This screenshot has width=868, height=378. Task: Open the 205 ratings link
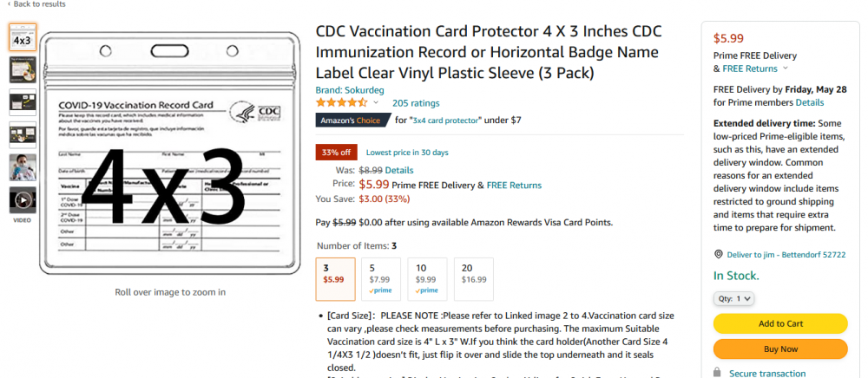(x=416, y=103)
